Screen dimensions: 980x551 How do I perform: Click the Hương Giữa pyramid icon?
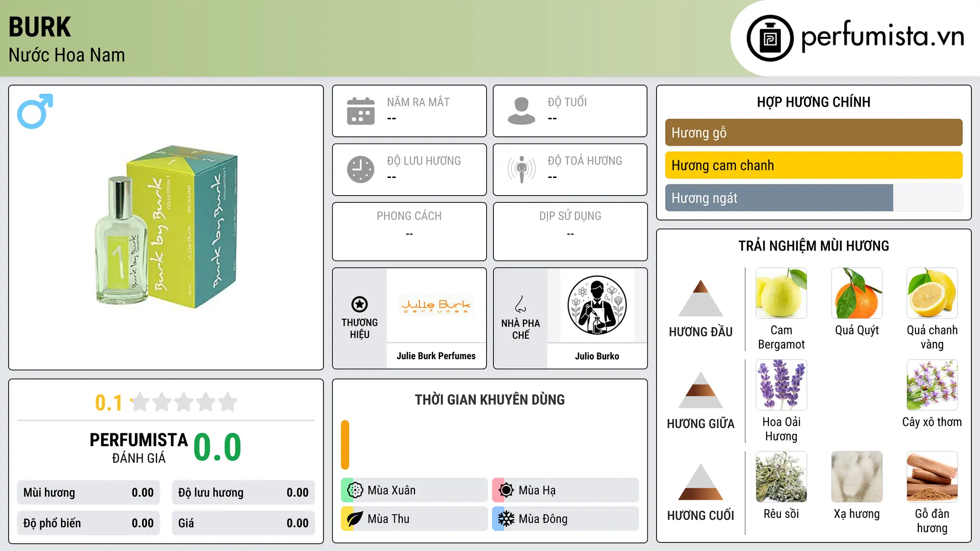[701, 389]
